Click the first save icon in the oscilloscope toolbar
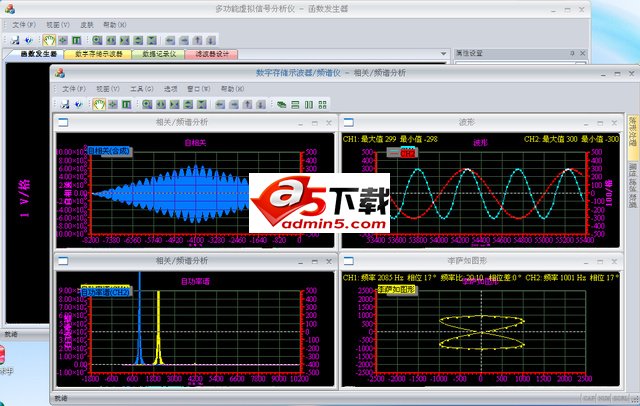The width and height of the screenshot is (640, 406). click(65, 103)
